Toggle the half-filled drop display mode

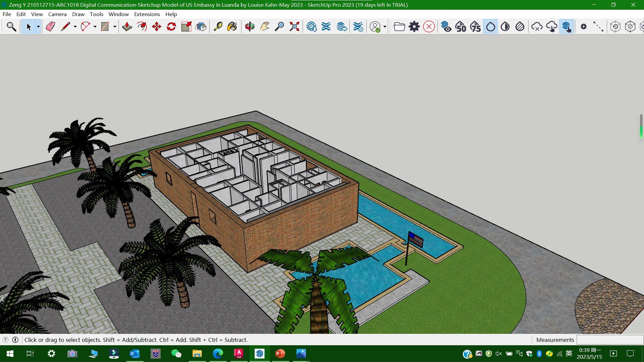pos(505,26)
